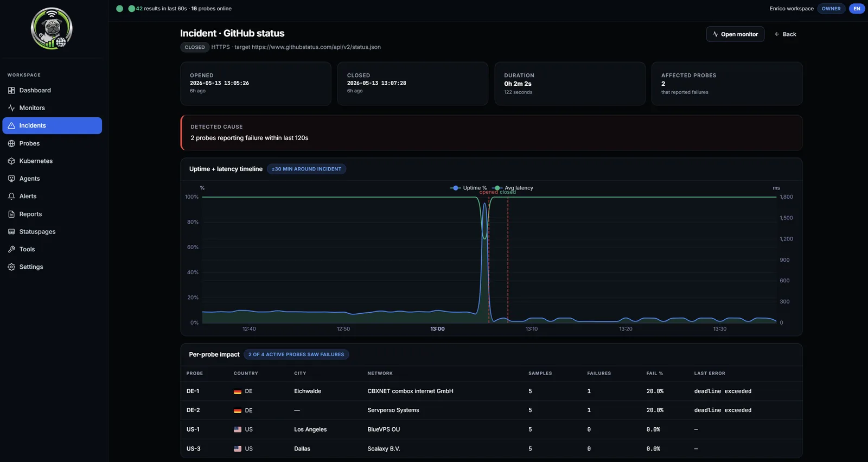This screenshot has height=462, width=868.
Task: Toggle Uptime % series in chart legend
Action: [x=469, y=188]
